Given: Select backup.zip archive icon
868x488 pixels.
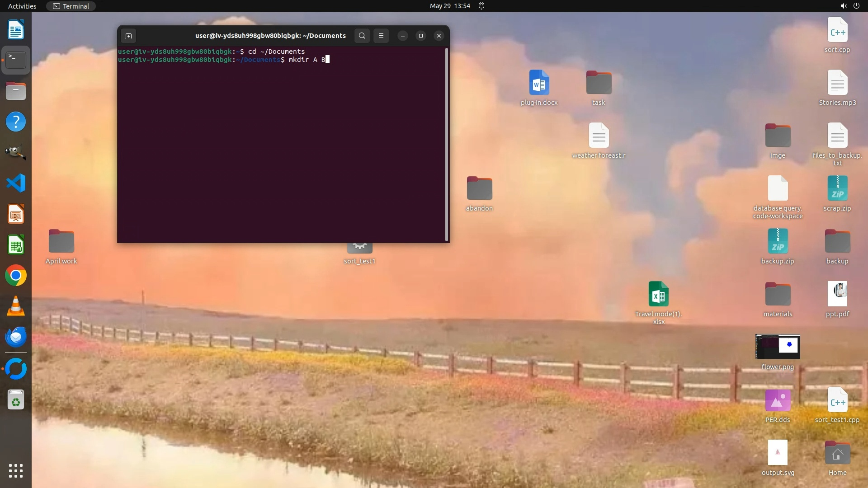Looking at the screenshot, I should (778, 241).
